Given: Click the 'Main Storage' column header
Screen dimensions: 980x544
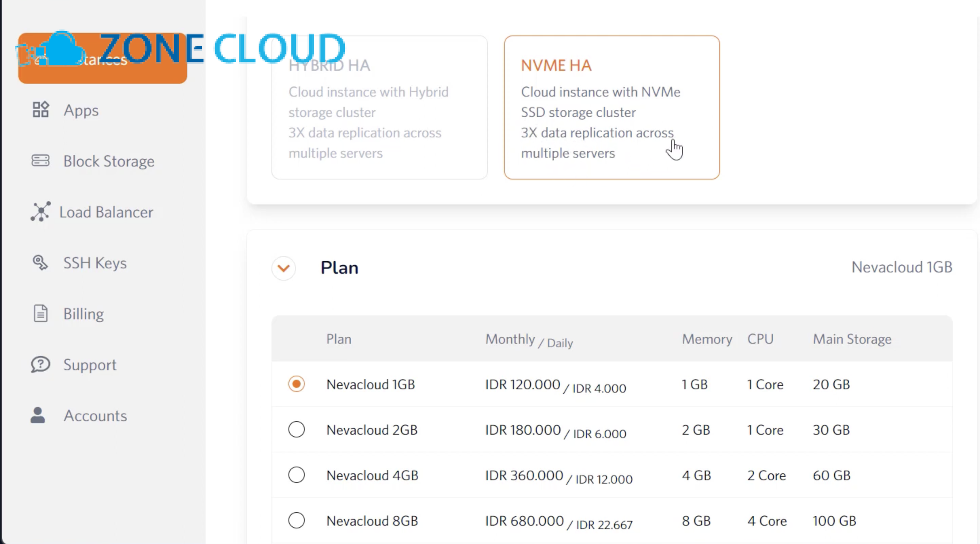Looking at the screenshot, I should pyautogui.click(x=852, y=339).
